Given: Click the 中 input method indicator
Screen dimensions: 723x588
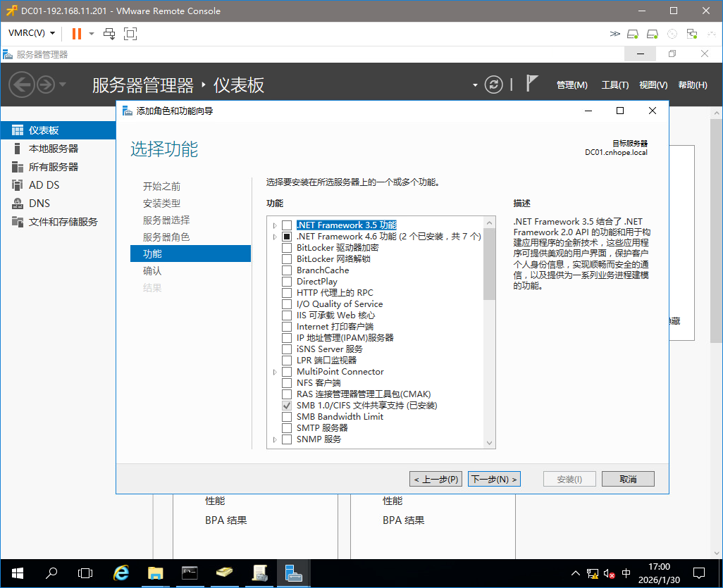Looking at the screenshot, I should [x=626, y=573].
